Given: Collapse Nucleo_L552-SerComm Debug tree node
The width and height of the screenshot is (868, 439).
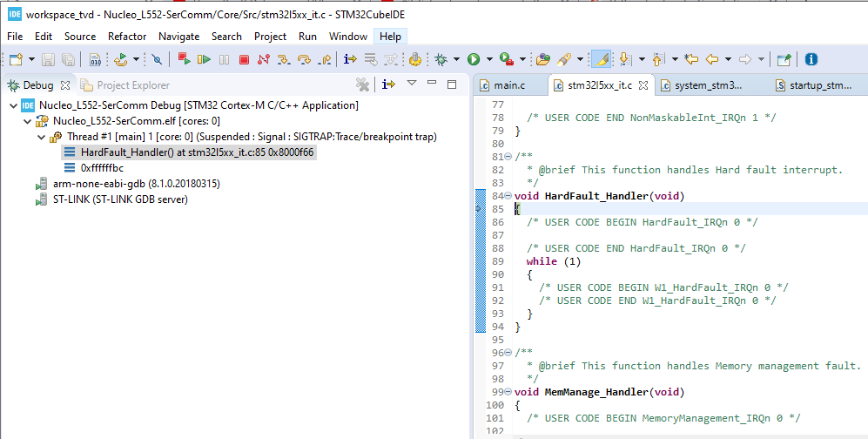Looking at the screenshot, I should click(x=14, y=105).
